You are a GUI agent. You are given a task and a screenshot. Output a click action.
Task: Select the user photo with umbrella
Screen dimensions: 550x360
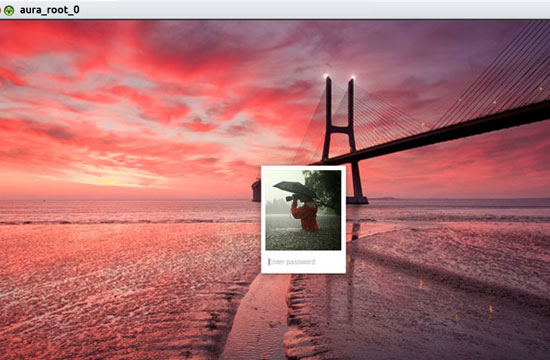pos(303,210)
